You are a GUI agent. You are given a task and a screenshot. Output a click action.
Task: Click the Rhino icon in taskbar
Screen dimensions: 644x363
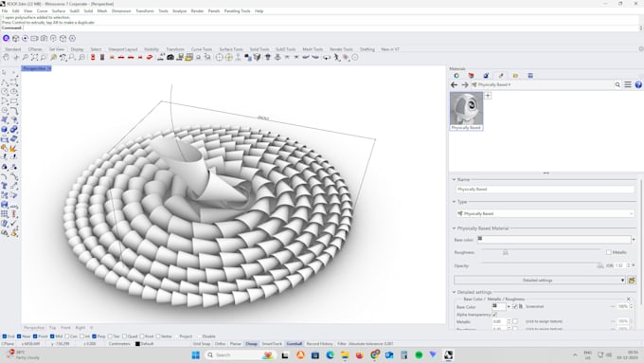click(448, 354)
